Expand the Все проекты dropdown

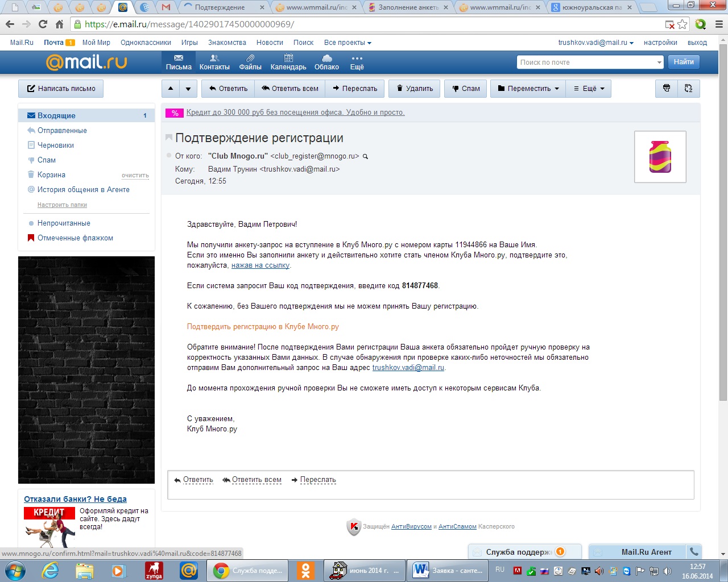348,43
